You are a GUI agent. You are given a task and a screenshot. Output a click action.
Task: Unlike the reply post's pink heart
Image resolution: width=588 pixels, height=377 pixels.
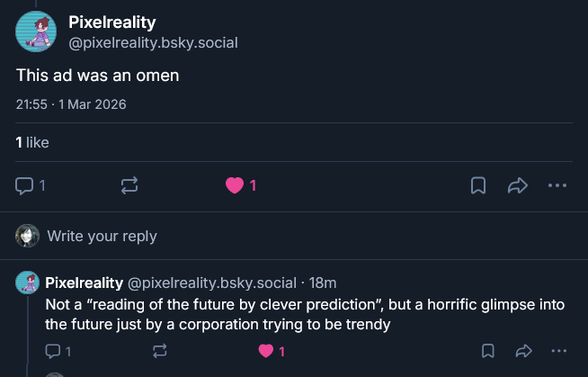(x=266, y=351)
